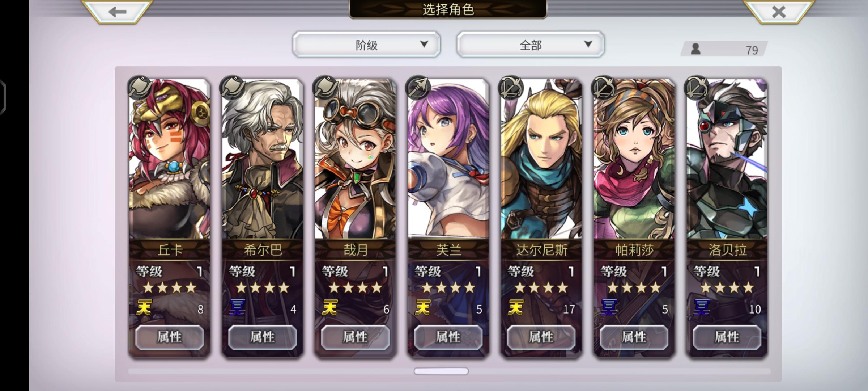Choose 帕莉莎 by clicking her portrait
Image resolution: width=868 pixels, height=391 pixels.
pyautogui.click(x=634, y=159)
